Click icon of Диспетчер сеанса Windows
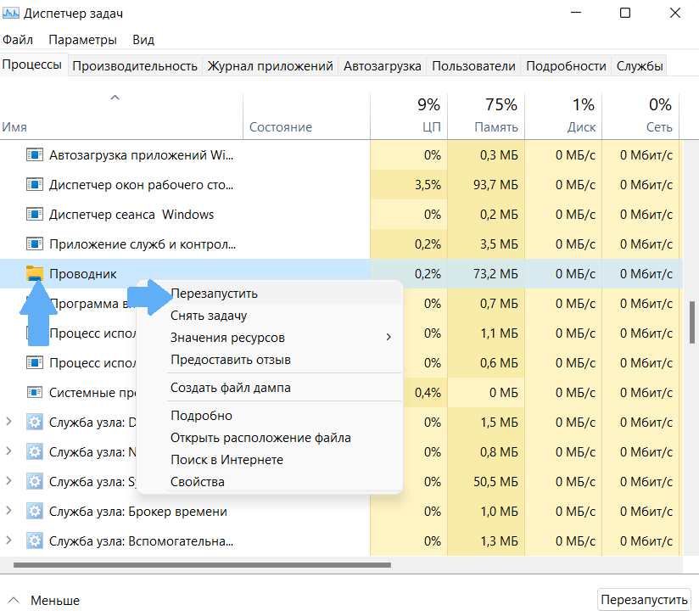Screen dimensions: 699x616 tap(35, 214)
